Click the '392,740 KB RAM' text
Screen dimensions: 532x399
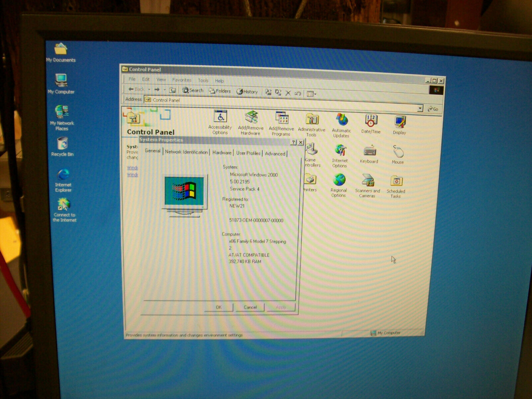point(245,261)
